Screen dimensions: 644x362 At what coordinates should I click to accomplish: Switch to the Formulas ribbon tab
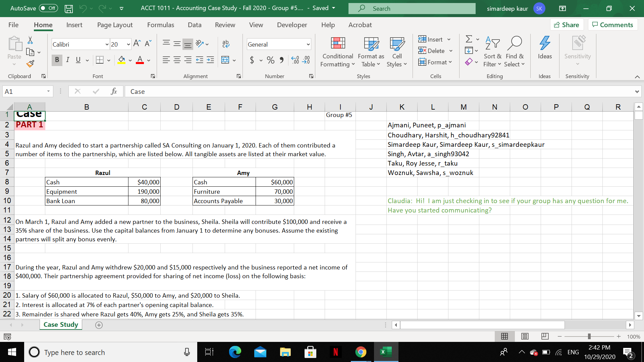[161, 25]
